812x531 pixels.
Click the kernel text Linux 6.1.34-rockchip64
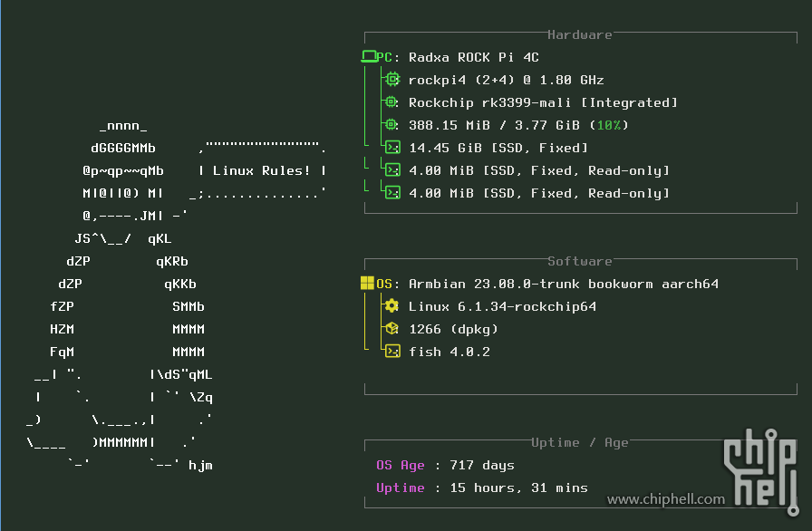click(502, 306)
